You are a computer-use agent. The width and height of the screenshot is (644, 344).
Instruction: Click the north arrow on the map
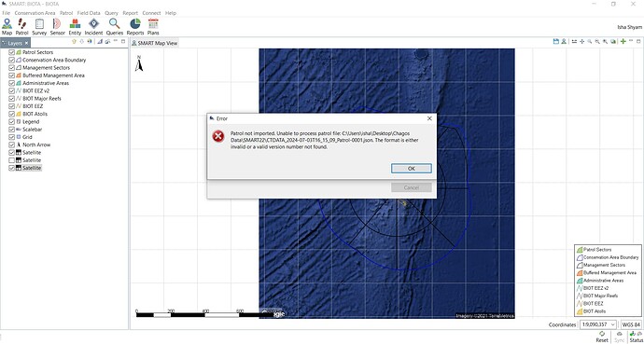[x=139, y=63]
